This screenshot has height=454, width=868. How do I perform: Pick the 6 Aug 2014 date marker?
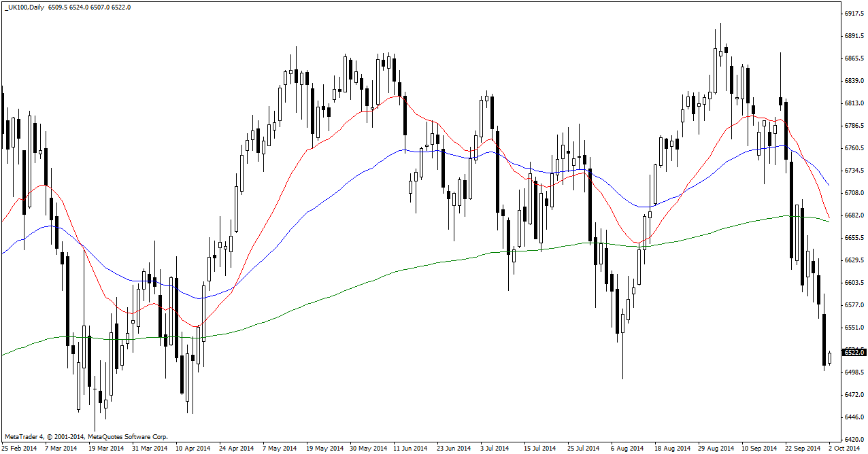[x=627, y=449]
